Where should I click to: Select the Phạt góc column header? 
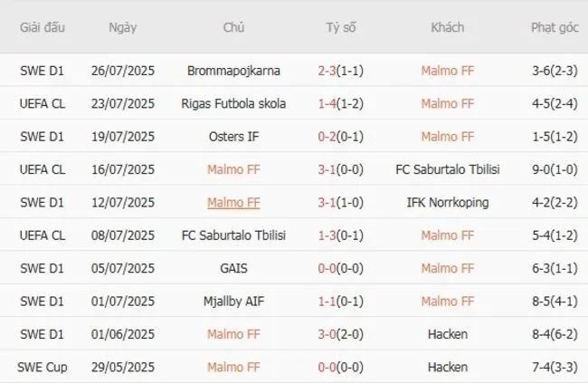click(x=555, y=27)
